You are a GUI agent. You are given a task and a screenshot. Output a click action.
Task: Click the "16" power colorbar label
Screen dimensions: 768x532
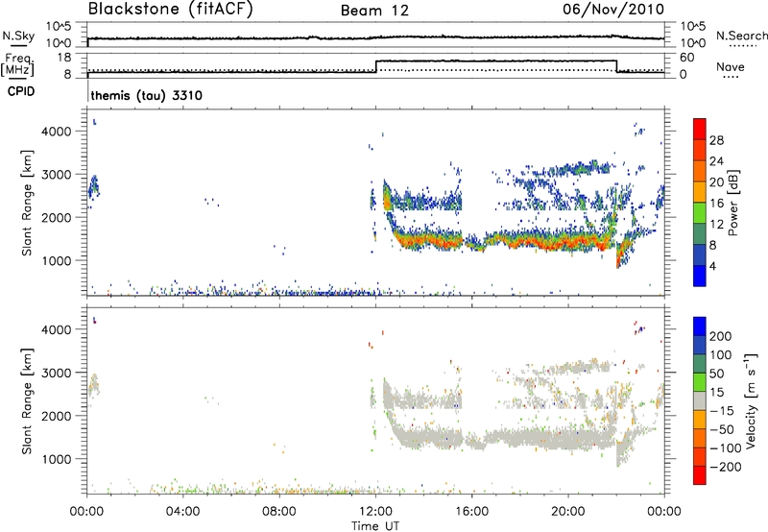[716, 204]
